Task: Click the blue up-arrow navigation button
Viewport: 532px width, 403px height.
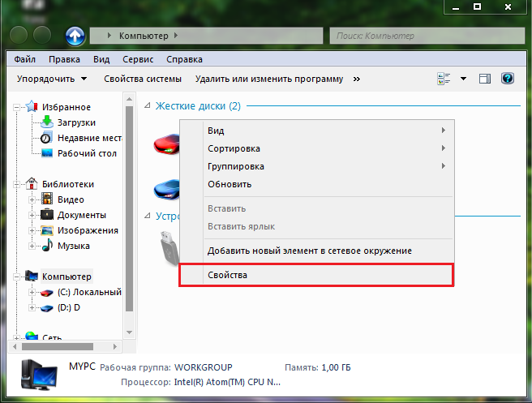Action: (75, 36)
